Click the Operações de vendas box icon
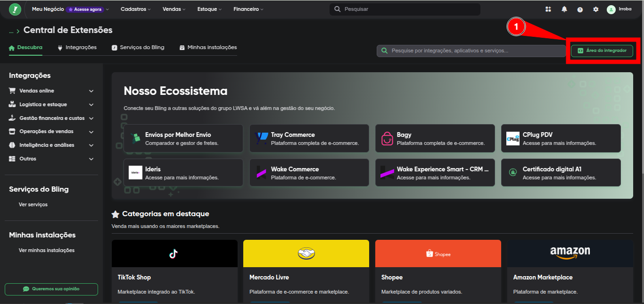 12,132
